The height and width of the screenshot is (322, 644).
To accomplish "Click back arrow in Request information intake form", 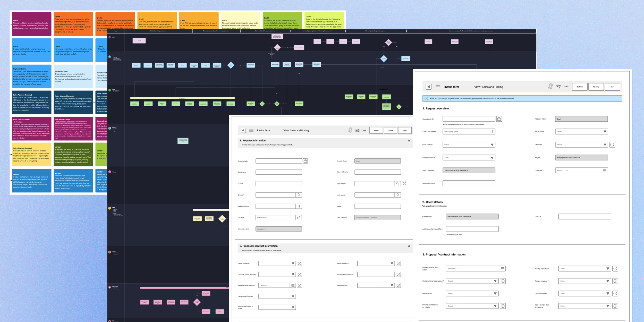I will point(243,130).
